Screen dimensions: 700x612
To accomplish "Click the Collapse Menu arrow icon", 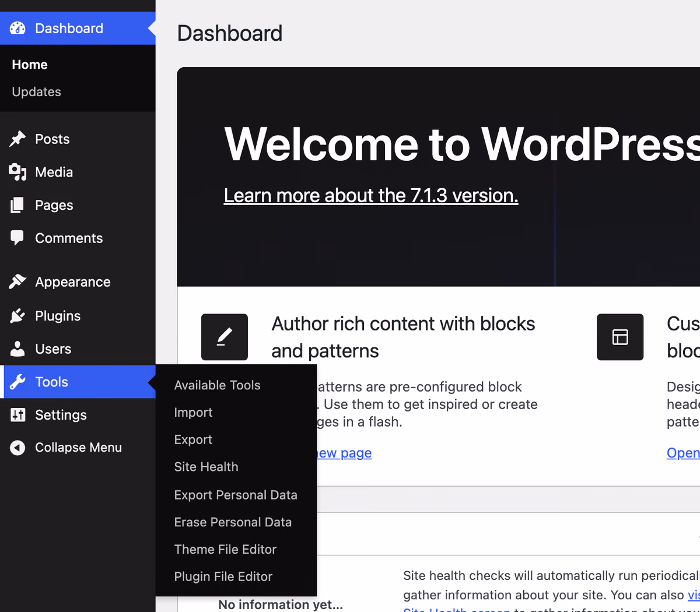I will 17,448.
